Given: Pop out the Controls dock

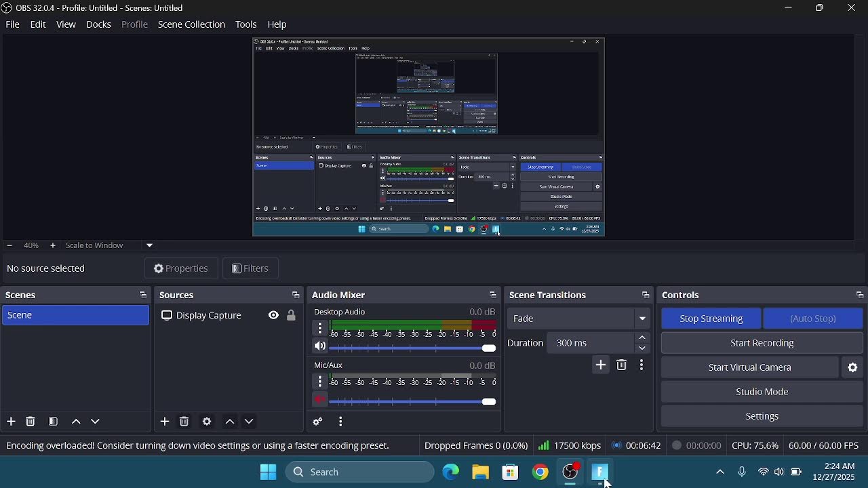Looking at the screenshot, I should coord(860,295).
